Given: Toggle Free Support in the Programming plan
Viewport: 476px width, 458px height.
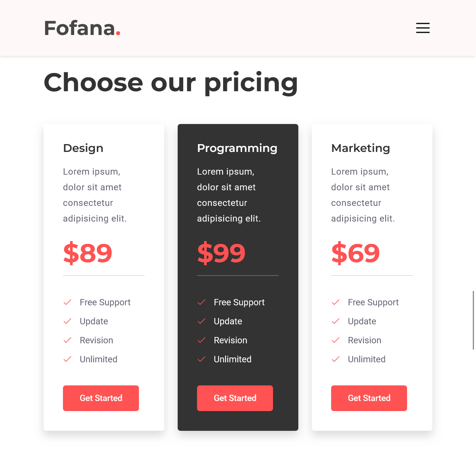Looking at the screenshot, I should [x=201, y=302].
